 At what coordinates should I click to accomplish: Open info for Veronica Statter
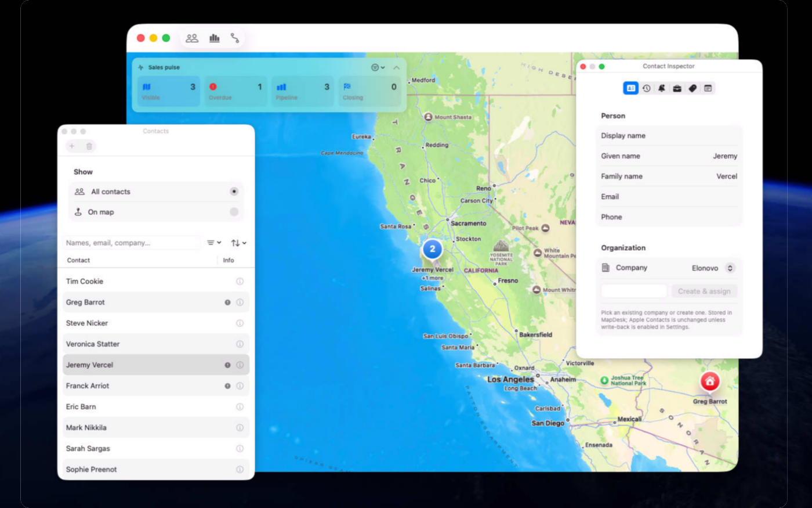(x=240, y=344)
